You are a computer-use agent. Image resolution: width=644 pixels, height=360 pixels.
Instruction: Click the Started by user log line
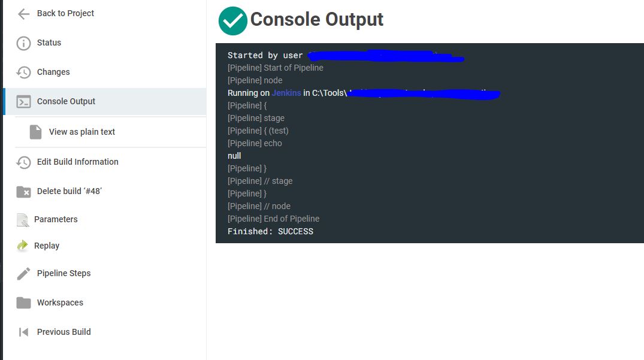tap(264, 55)
